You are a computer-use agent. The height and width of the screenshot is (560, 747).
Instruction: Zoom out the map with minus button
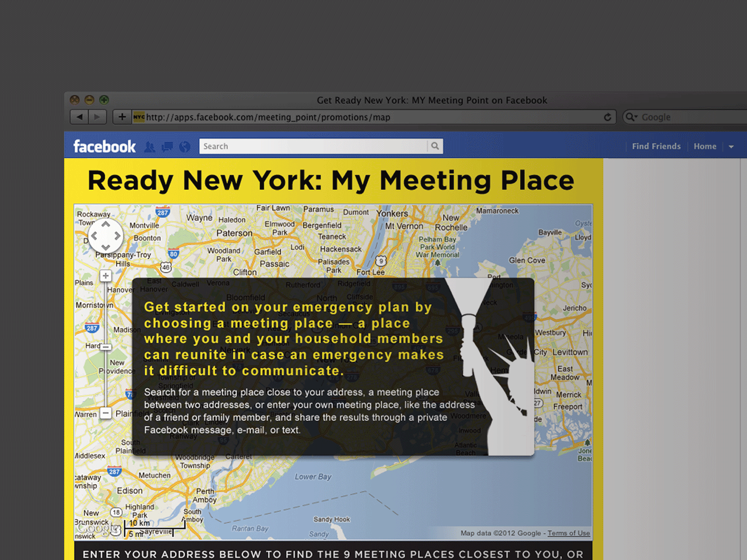[106, 413]
